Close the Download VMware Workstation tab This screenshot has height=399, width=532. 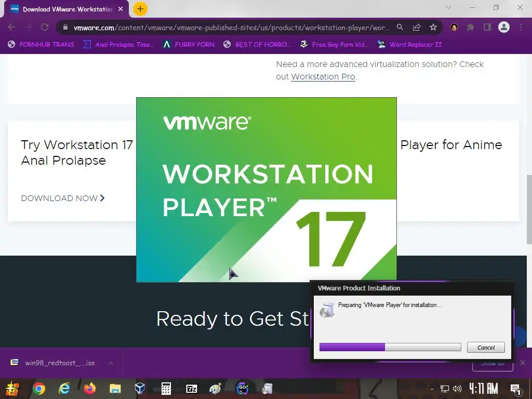[121, 9]
